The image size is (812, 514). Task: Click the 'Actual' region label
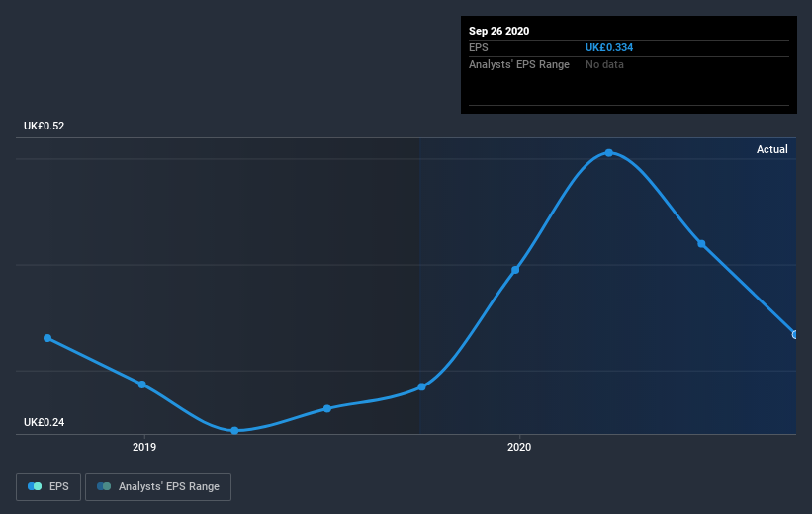coord(772,149)
